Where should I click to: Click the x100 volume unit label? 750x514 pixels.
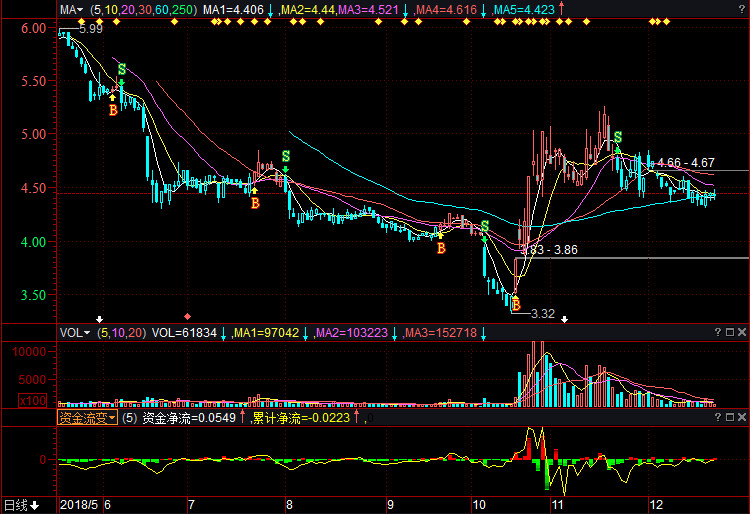click(33, 400)
